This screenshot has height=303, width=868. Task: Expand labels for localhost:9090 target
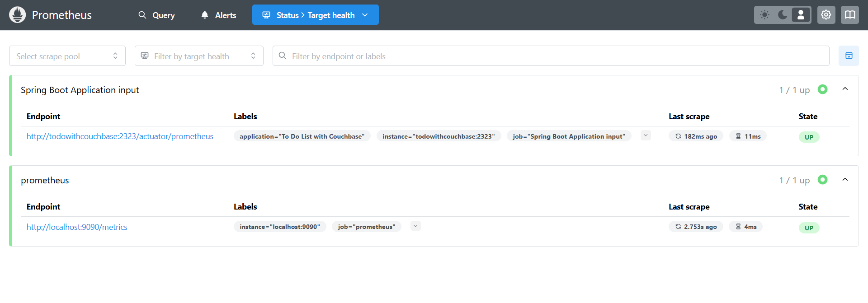(415, 226)
